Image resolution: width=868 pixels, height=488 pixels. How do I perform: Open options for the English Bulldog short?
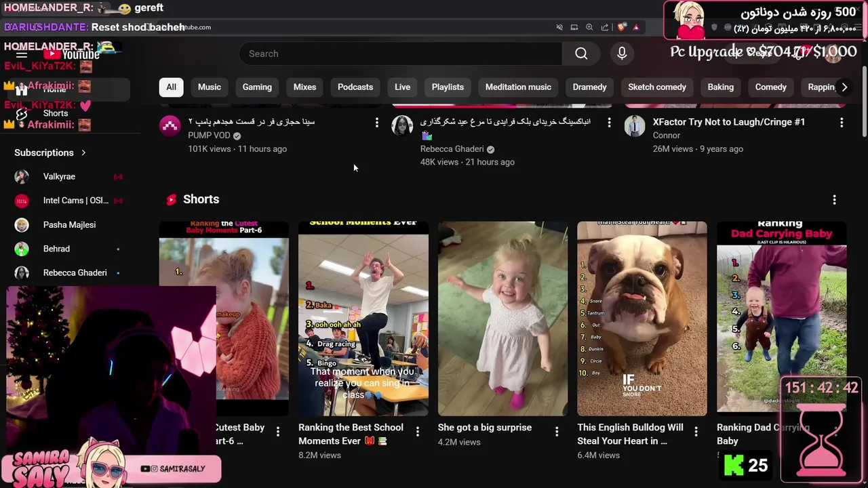click(696, 431)
